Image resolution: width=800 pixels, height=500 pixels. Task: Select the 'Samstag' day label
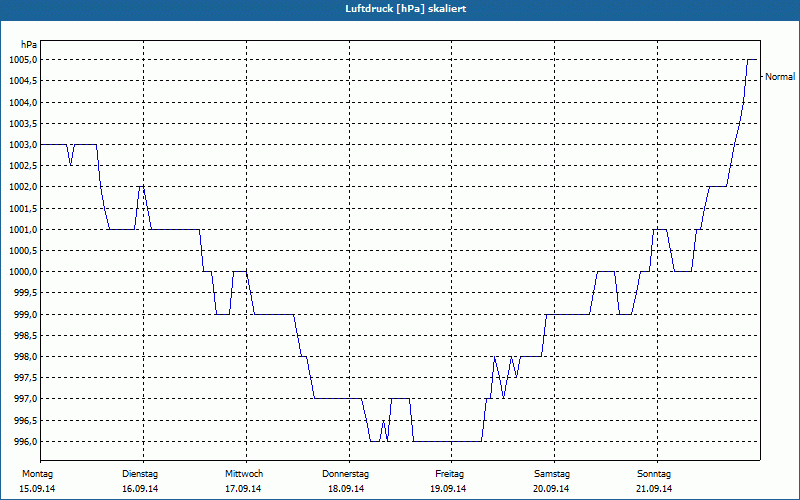552,474
